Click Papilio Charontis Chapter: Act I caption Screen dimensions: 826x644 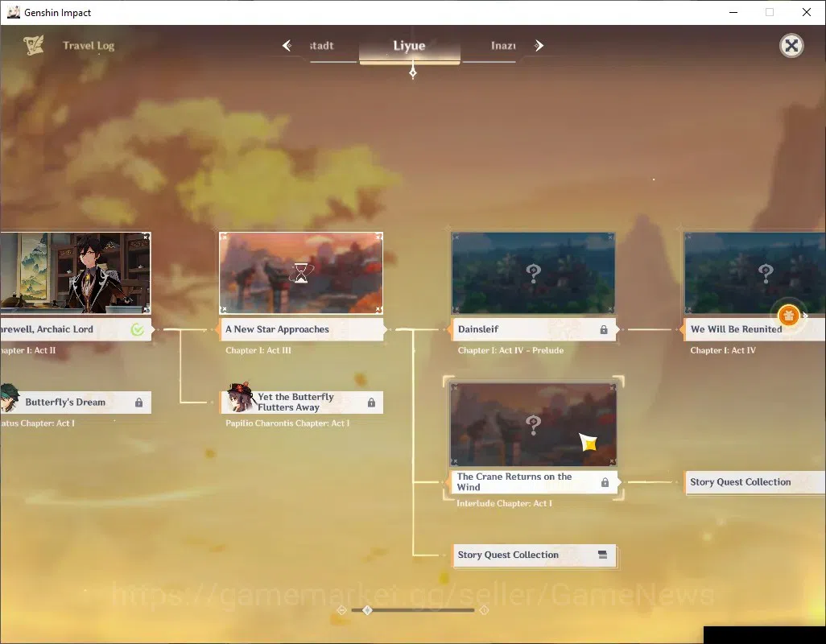pos(287,423)
